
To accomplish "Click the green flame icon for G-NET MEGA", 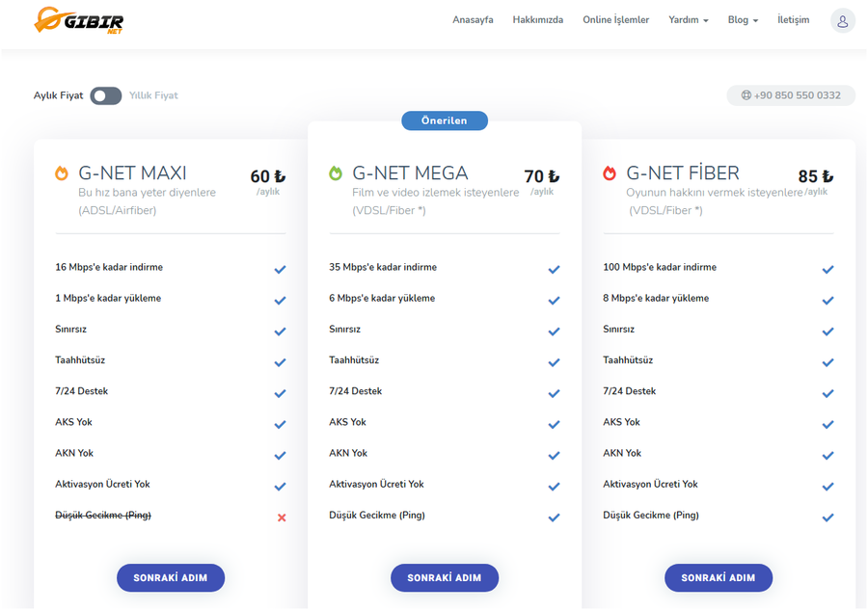I will [x=336, y=173].
